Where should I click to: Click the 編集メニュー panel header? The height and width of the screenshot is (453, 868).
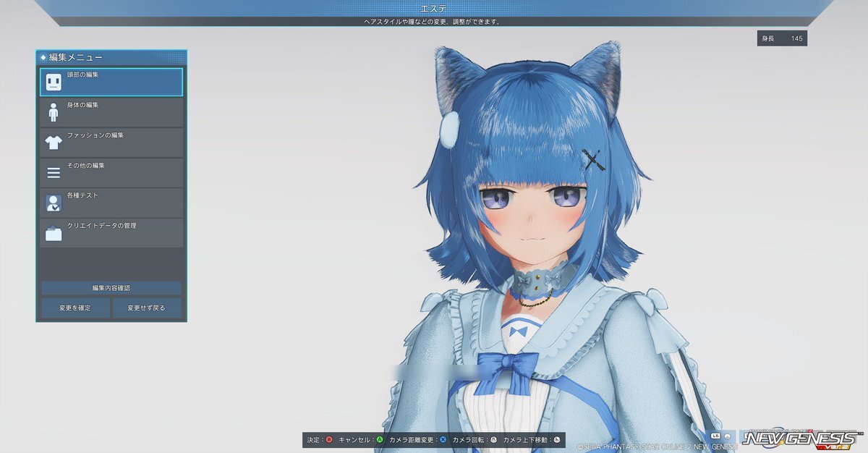pos(111,57)
